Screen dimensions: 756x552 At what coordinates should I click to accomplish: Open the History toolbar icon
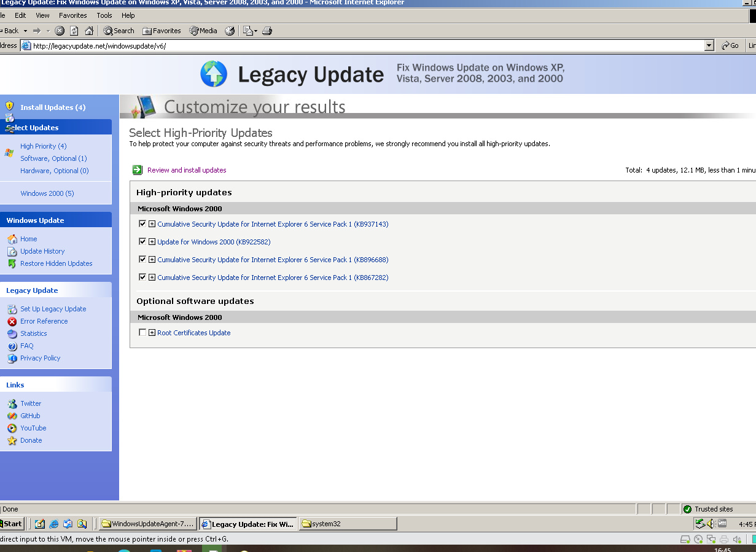pos(230,31)
